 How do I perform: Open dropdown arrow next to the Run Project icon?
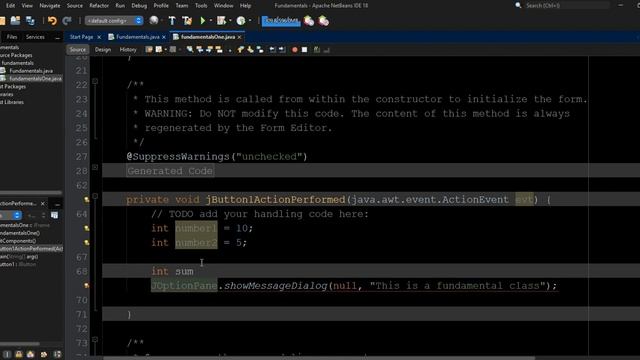click(211, 20)
